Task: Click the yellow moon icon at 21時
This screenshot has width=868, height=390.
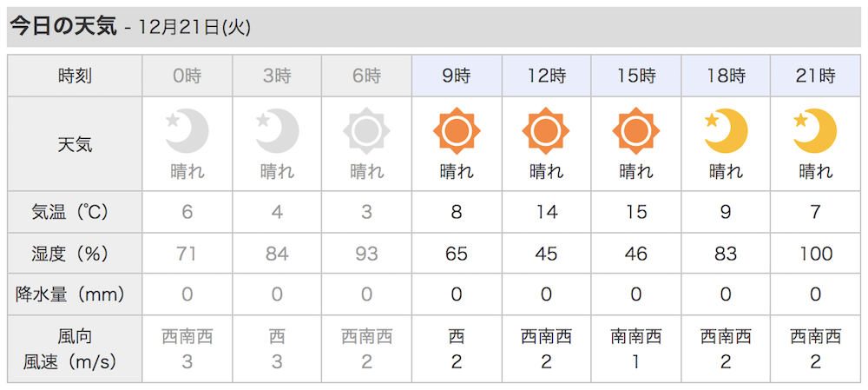Action: tap(815, 131)
